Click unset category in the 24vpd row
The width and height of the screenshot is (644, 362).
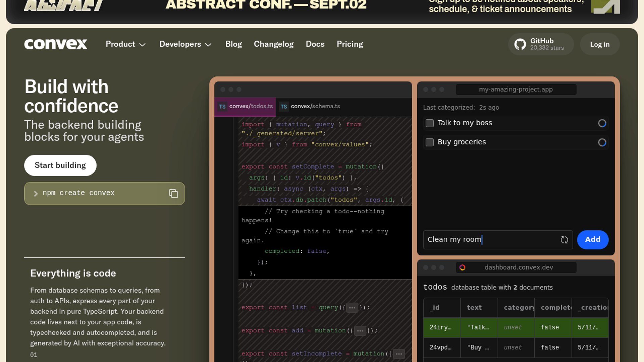coord(516,348)
